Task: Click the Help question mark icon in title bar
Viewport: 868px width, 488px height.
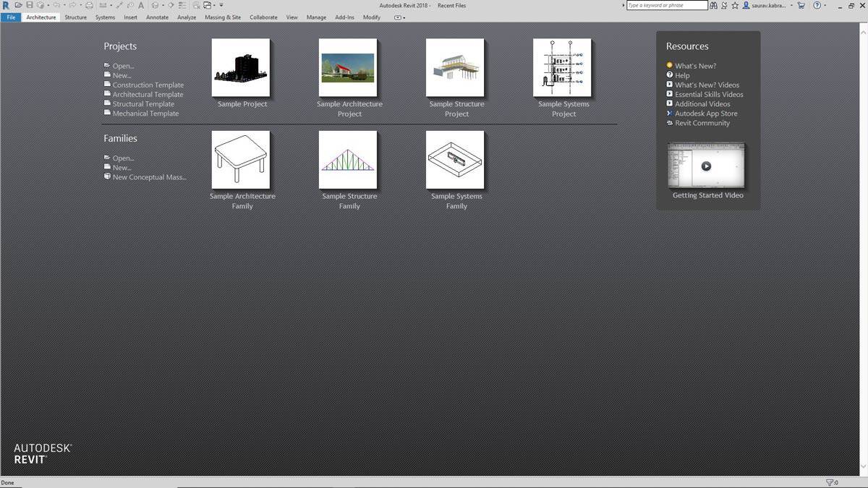Action: pyautogui.click(x=817, y=5)
